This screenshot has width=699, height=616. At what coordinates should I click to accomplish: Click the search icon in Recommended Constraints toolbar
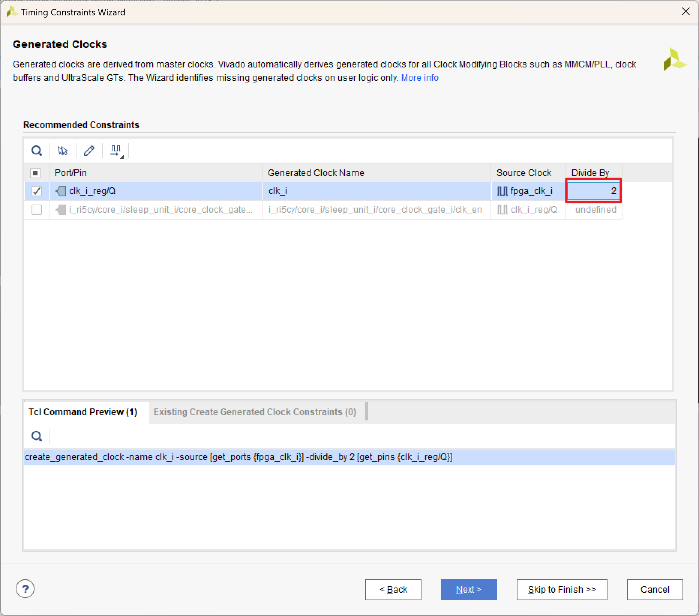click(x=37, y=151)
